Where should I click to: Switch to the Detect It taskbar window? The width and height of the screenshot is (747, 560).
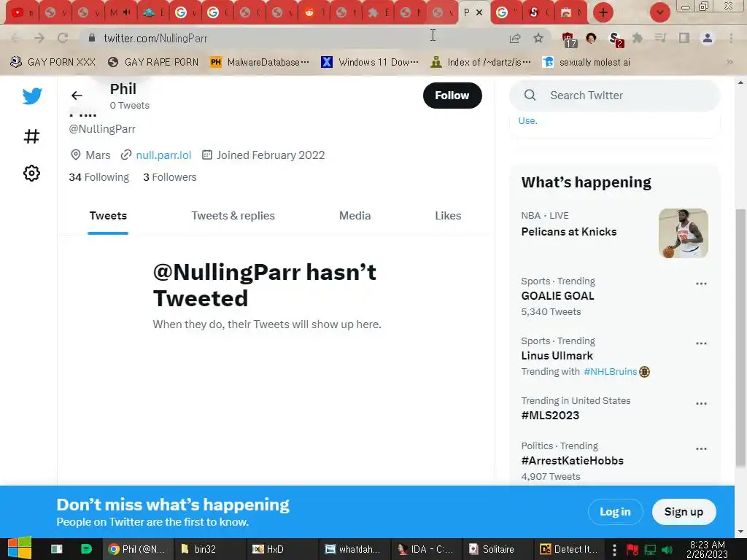pyautogui.click(x=568, y=549)
